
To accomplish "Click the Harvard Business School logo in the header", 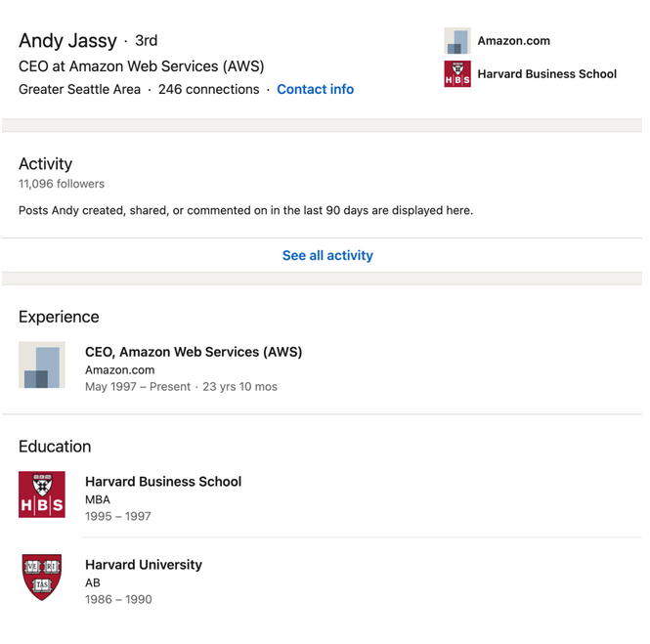I will pos(457,73).
